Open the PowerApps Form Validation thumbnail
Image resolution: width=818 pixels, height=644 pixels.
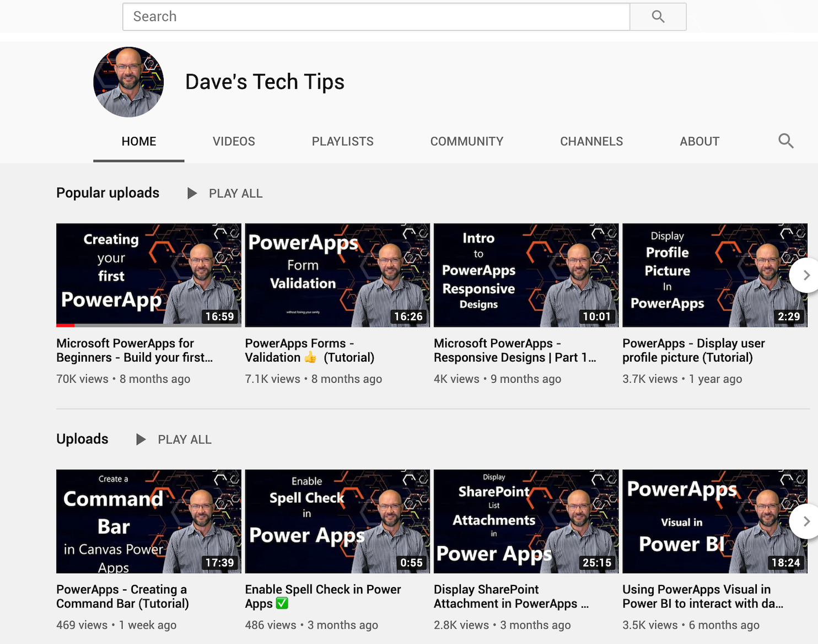337,275
